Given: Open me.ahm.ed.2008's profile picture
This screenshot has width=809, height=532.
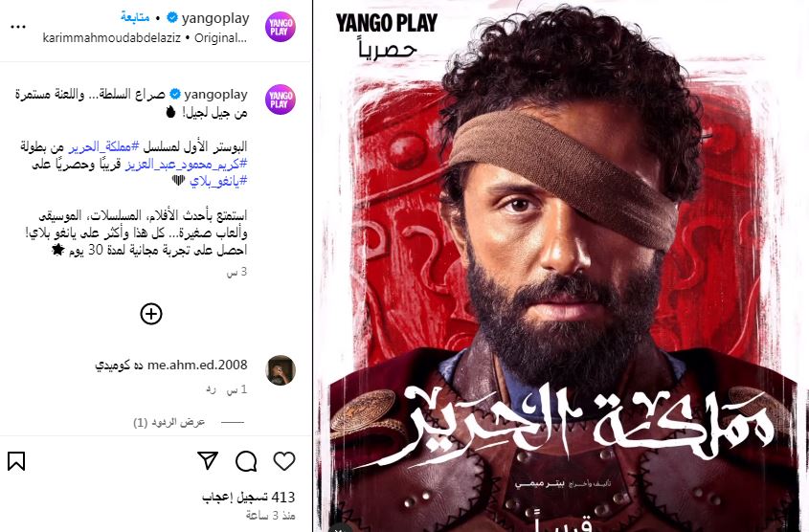Looking at the screenshot, I should (281, 370).
